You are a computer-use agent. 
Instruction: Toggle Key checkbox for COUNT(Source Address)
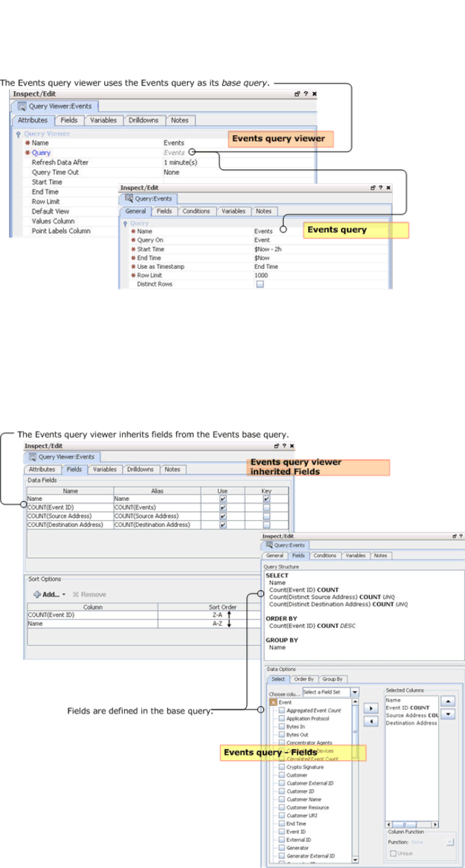click(x=267, y=516)
